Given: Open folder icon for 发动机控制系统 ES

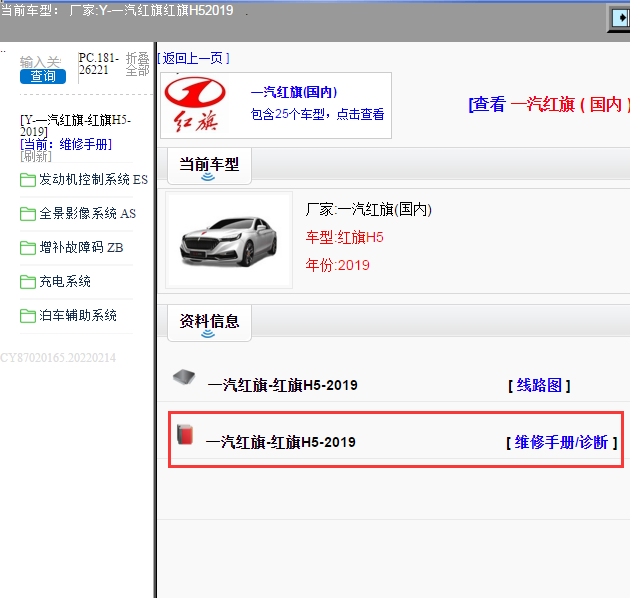Looking at the screenshot, I should tap(28, 180).
